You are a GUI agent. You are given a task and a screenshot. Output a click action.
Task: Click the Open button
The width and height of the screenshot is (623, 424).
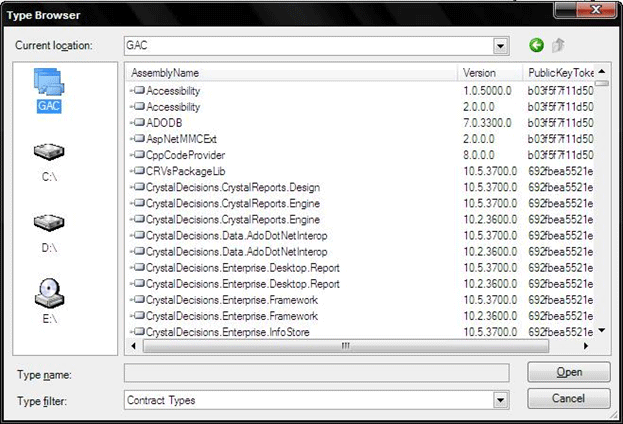[569, 372]
